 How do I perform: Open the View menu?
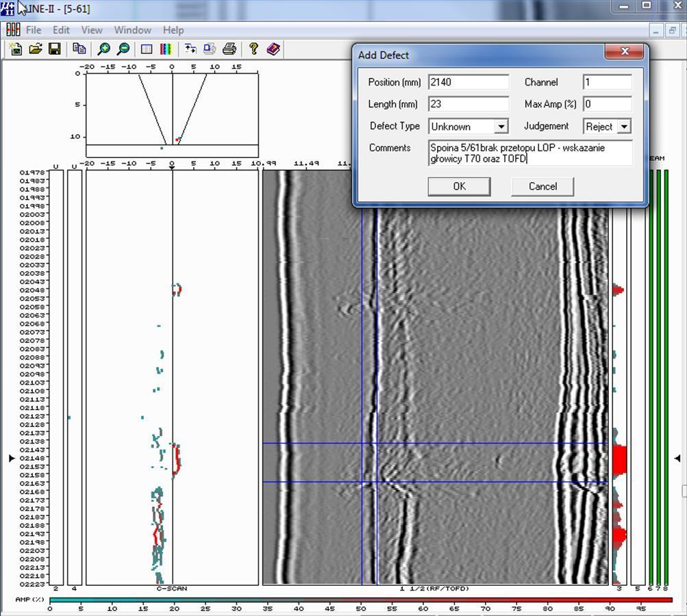(92, 30)
